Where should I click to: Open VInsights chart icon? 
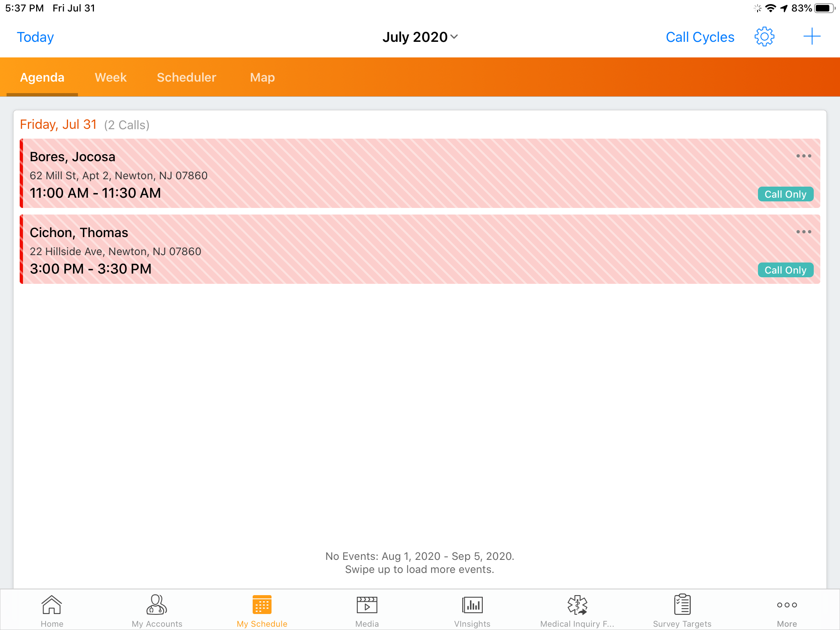coord(472,610)
